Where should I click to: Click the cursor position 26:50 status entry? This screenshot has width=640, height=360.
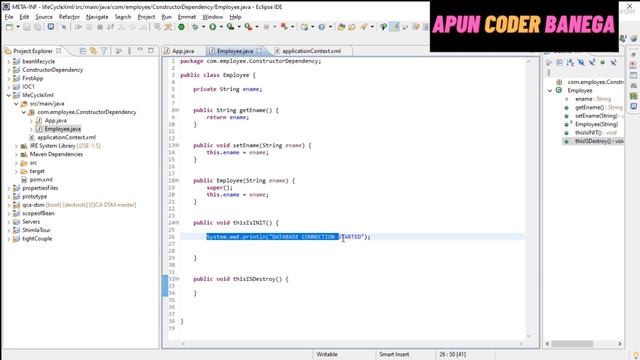pos(452,354)
